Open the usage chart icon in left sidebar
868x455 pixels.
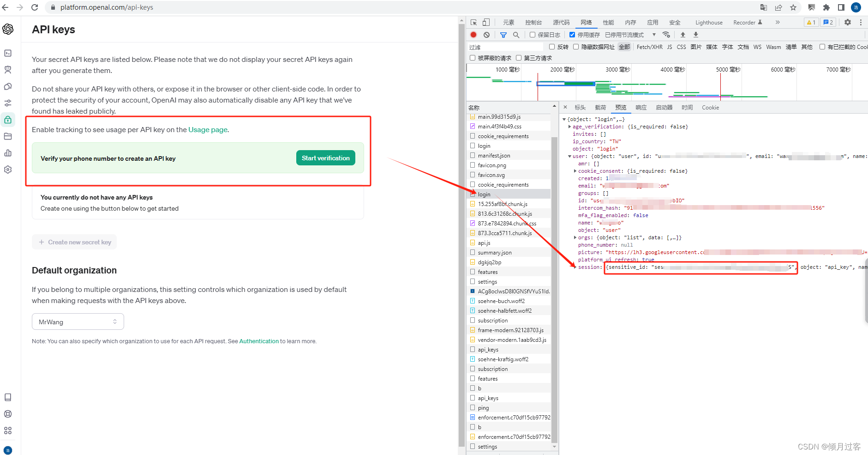8,152
